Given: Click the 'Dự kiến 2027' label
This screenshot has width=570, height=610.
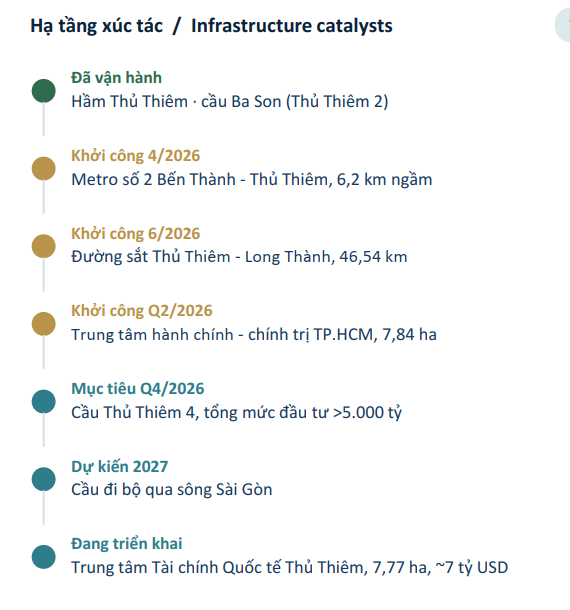Looking at the screenshot, I should [119, 466].
